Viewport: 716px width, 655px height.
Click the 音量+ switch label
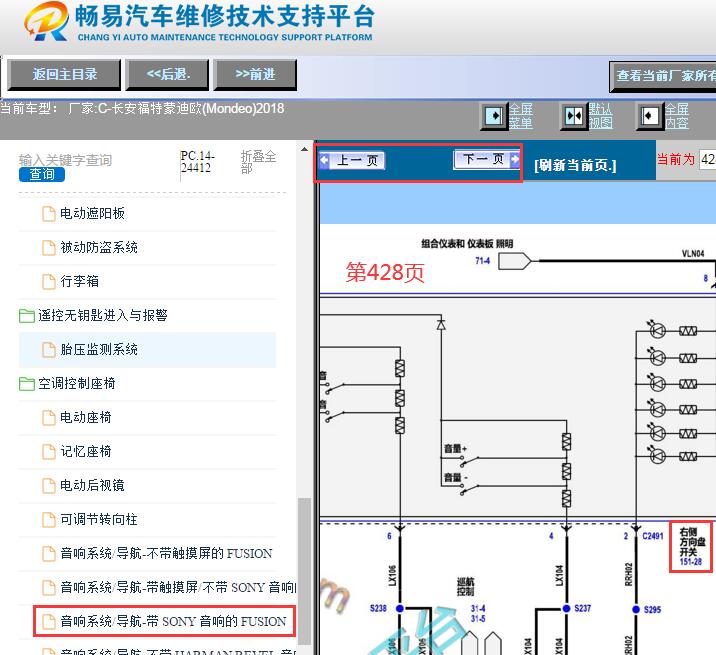pos(455,449)
